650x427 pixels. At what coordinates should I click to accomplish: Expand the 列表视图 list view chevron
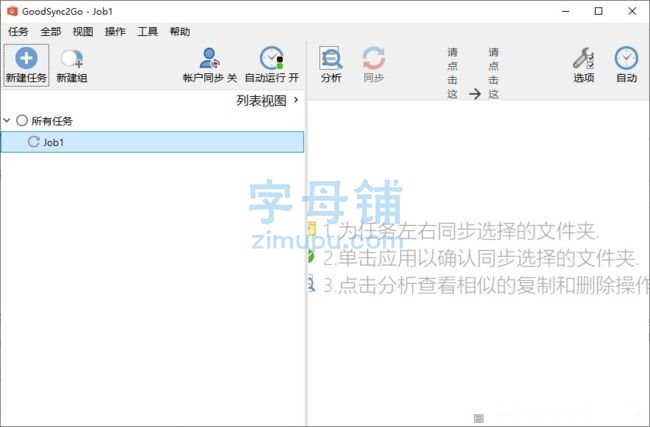coord(296,100)
